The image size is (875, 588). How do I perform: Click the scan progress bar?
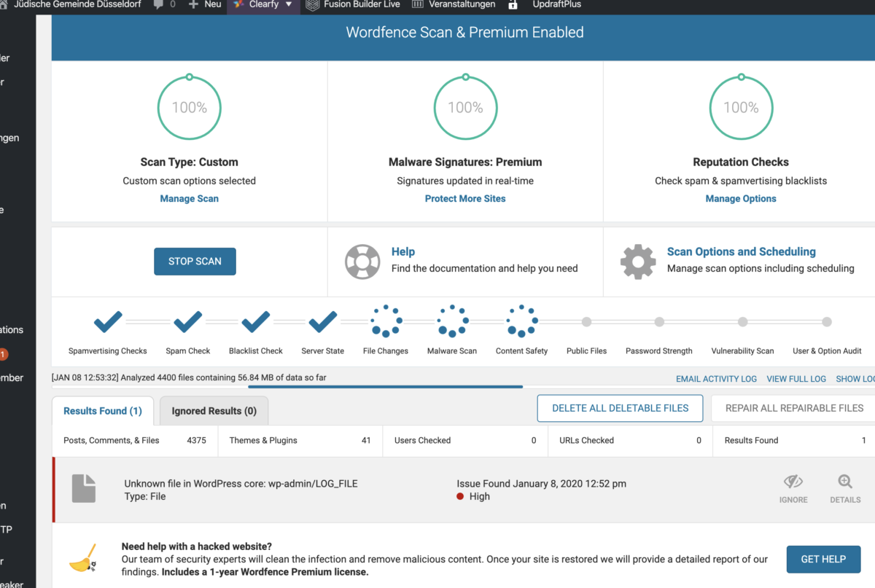pyautogui.click(x=385, y=387)
